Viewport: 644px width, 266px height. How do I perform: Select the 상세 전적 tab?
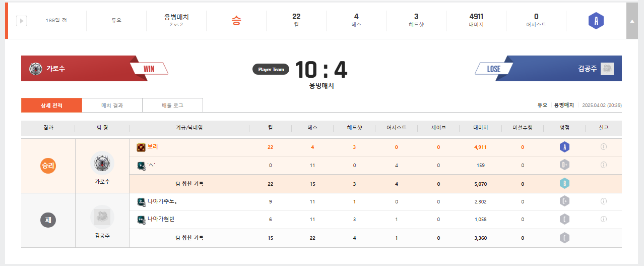[x=51, y=105]
